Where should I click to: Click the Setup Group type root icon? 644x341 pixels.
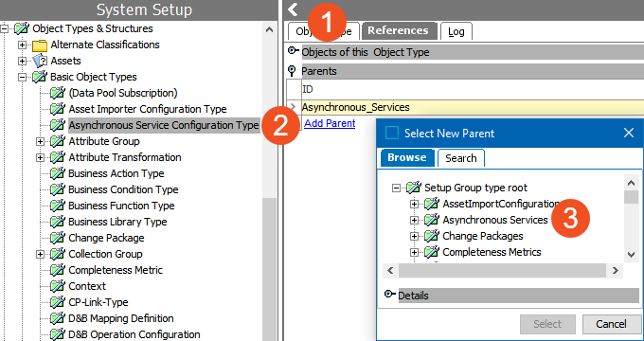pyautogui.click(x=414, y=188)
